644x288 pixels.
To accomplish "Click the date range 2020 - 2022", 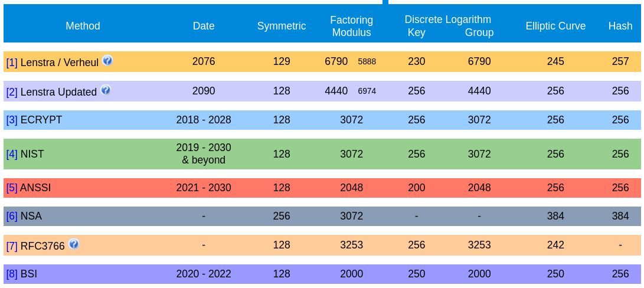I will (204, 274).
